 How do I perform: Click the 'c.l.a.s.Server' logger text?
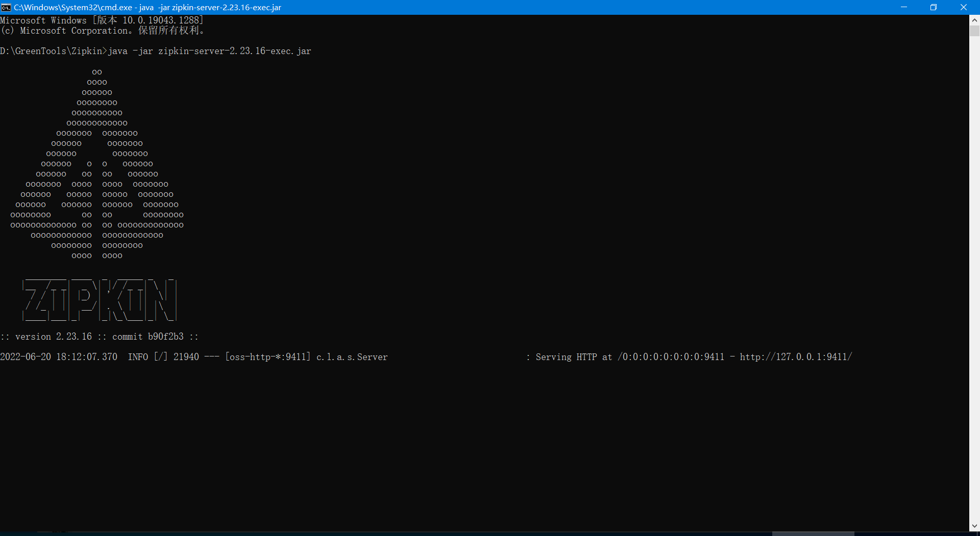click(352, 357)
